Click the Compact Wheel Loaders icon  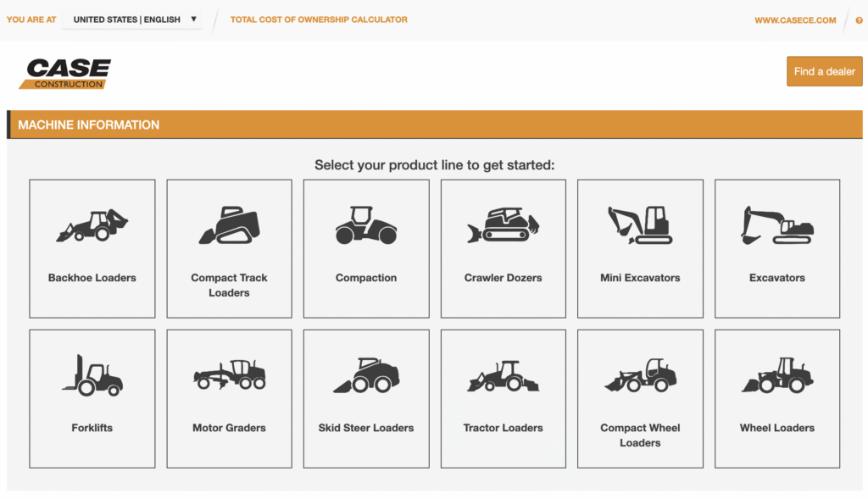tap(640, 375)
